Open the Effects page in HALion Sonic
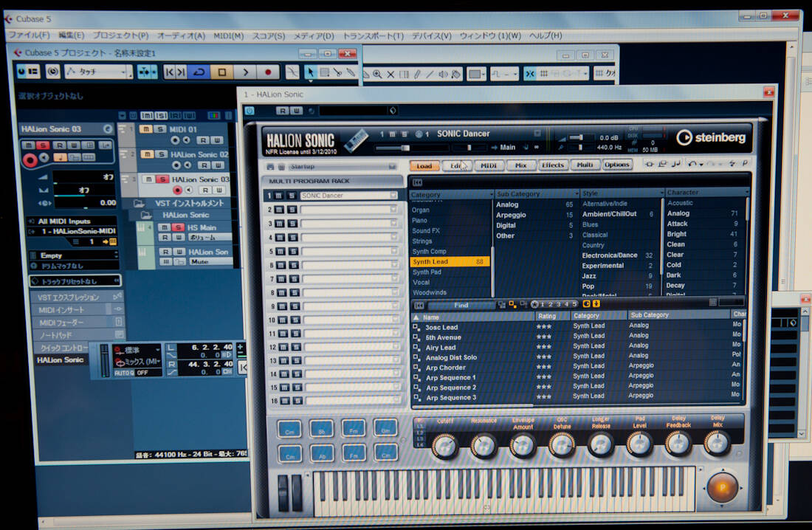 [553, 165]
